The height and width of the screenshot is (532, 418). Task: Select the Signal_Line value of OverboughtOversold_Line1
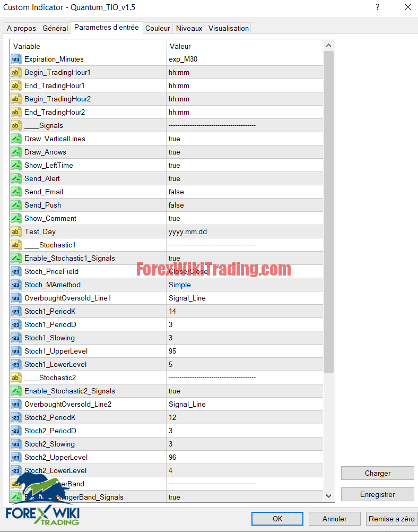[x=187, y=298]
